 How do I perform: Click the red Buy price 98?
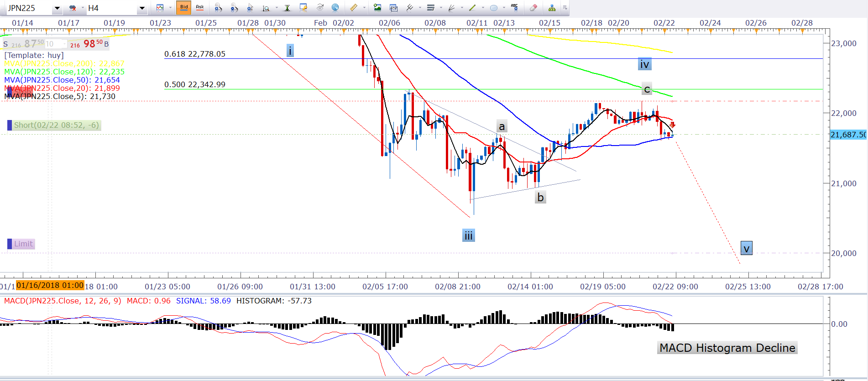click(x=89, y=44)
